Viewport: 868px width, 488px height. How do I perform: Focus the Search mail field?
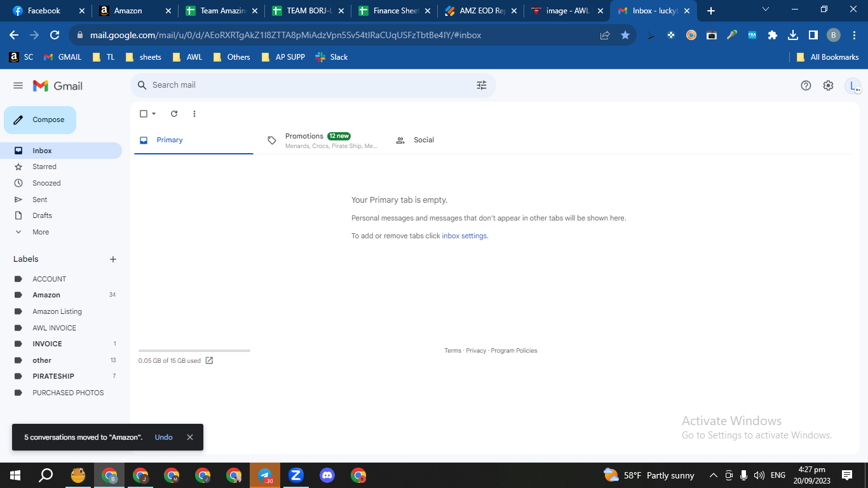(311, 85)
